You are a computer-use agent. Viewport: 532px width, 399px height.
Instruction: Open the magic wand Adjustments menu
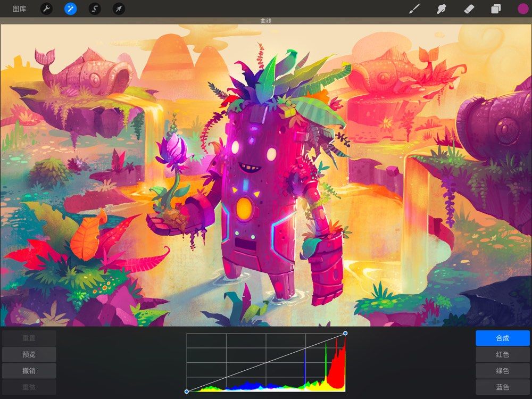(x=71, y=9)
